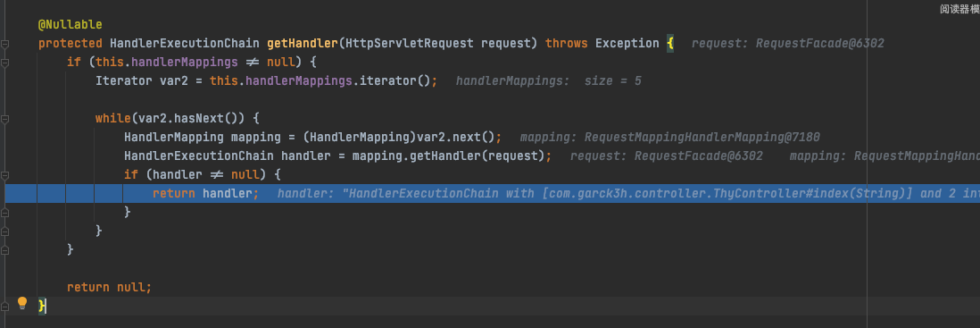The height and width of the screenshot is (328, 980).
Task: Click the getHandler method name in the signature
Action: coord(303,43)
